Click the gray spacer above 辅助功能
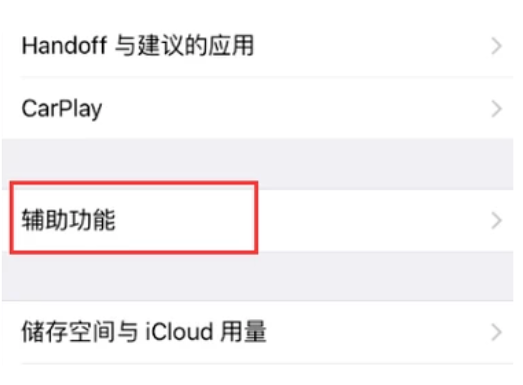523x385 pixels. point(257,164)
